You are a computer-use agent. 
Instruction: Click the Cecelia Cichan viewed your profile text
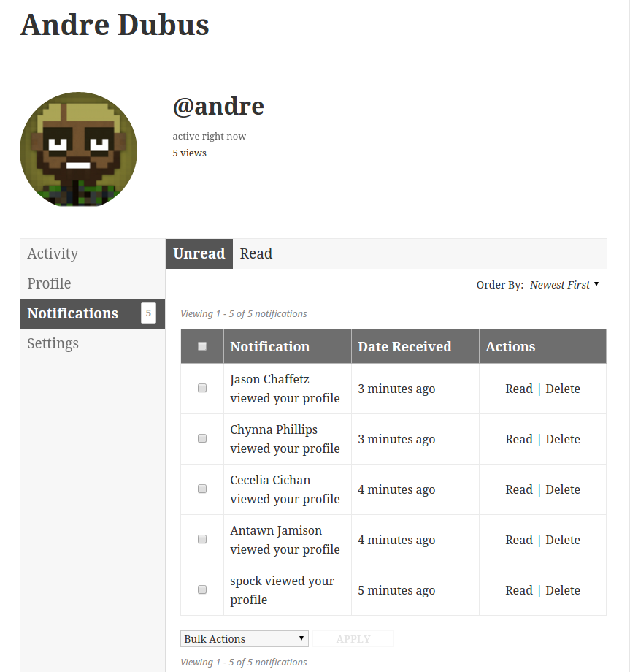click(x=285, y=489)
